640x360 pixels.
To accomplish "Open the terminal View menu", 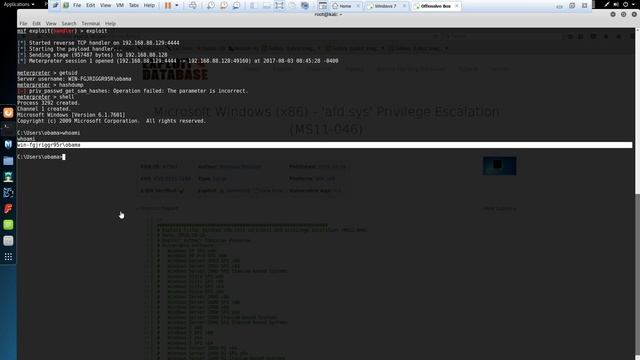I will click(x=51, y=24).
